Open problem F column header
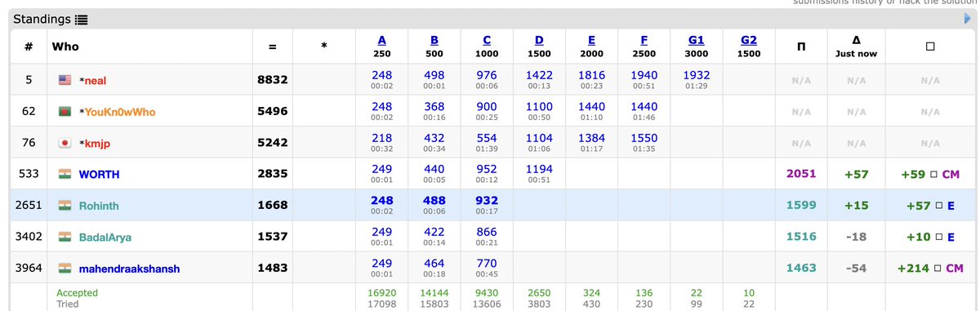Screen dimensions: 980x311 click(x=644, y=40)
